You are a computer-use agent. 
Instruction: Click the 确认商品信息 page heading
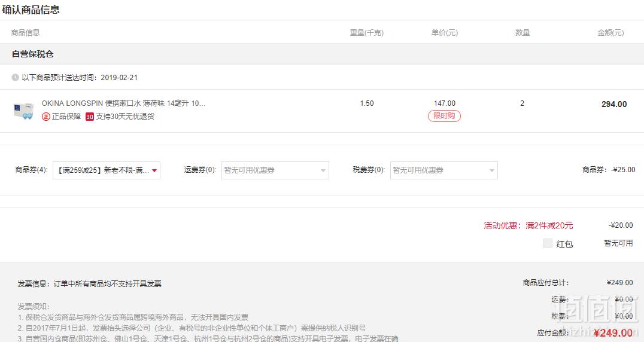click(x=31, y=10)
